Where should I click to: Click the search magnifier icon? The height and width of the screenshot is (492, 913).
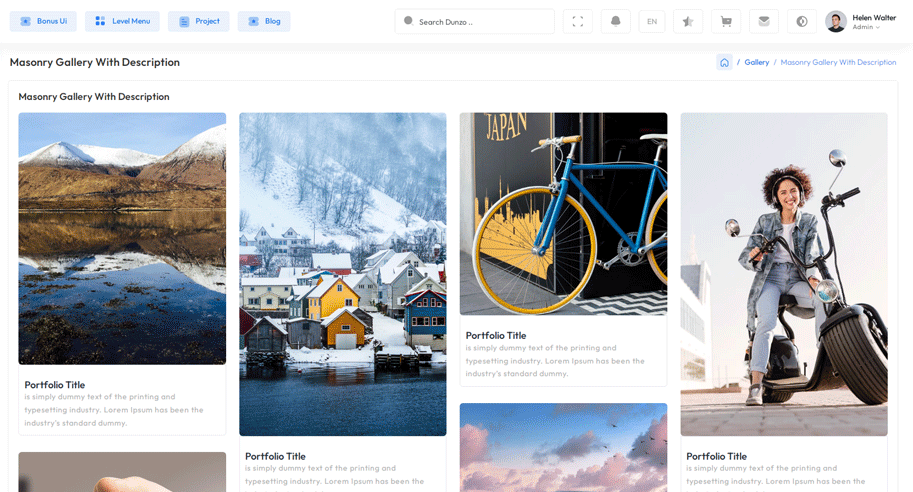pyautogui.click(x=408, y=21)
